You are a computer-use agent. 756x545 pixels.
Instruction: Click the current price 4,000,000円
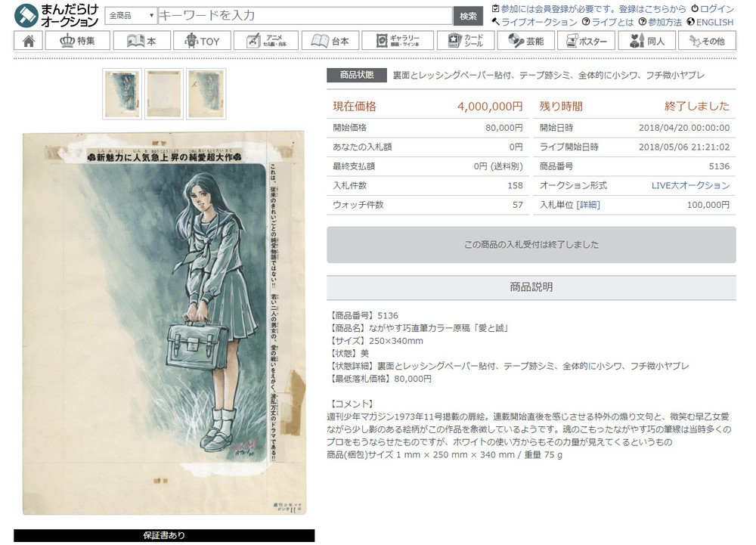(490, 107)
